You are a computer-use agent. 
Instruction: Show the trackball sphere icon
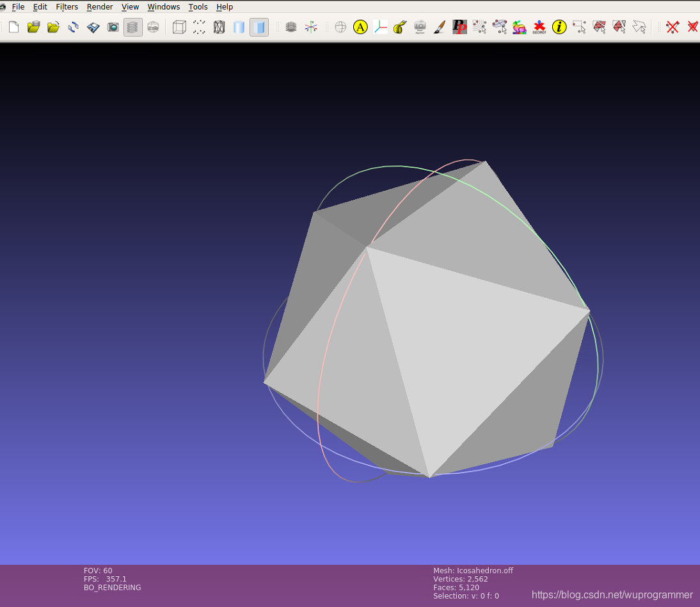[340, 28]
